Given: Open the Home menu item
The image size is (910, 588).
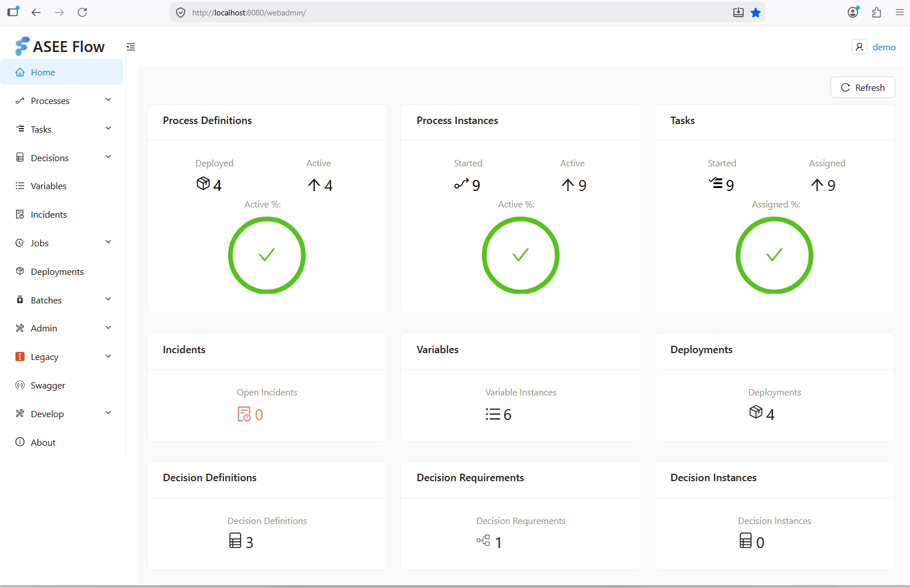Looking at the screenshot, I should (x=62, y=72).
